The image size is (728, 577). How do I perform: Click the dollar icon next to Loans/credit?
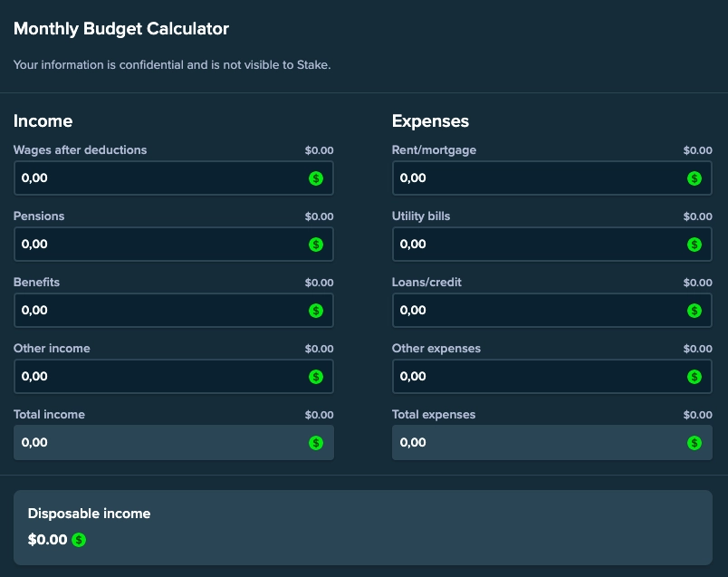click(694, 310)
